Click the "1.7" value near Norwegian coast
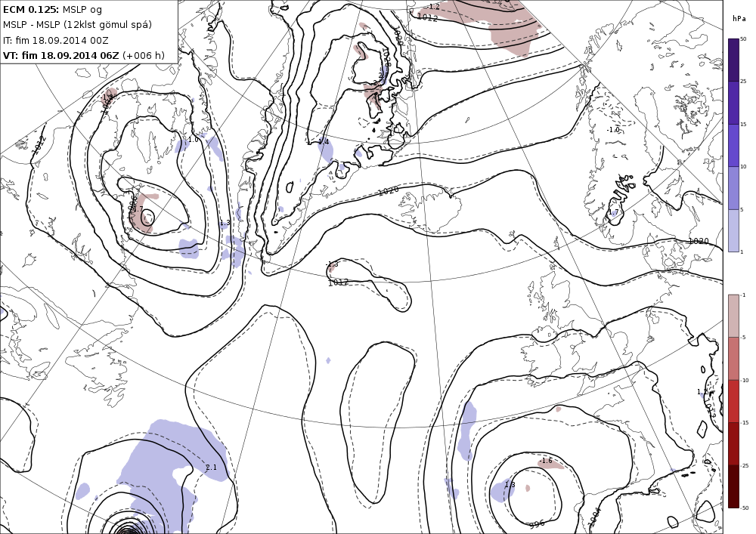Viewport: 756px width, 534px height. [x=613, y=212]
